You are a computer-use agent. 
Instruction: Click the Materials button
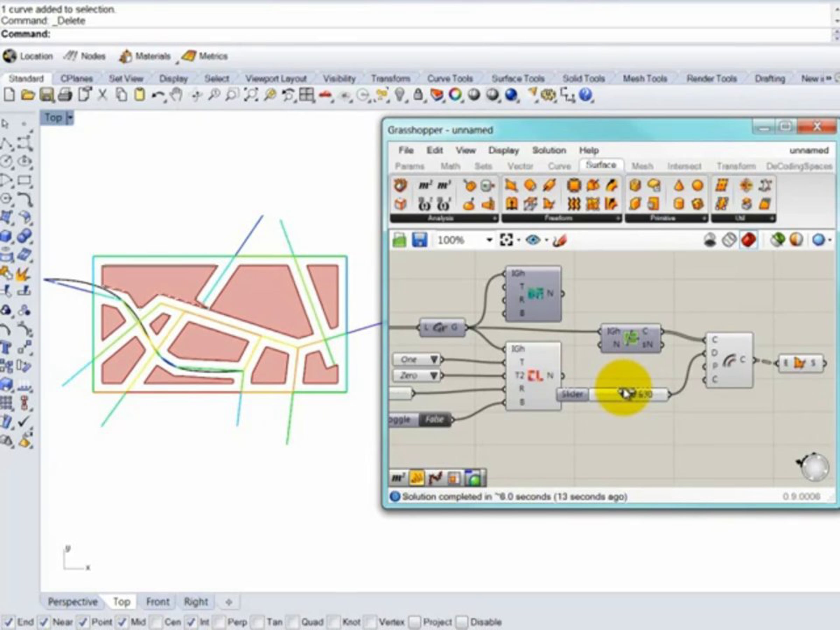point(145,56)
